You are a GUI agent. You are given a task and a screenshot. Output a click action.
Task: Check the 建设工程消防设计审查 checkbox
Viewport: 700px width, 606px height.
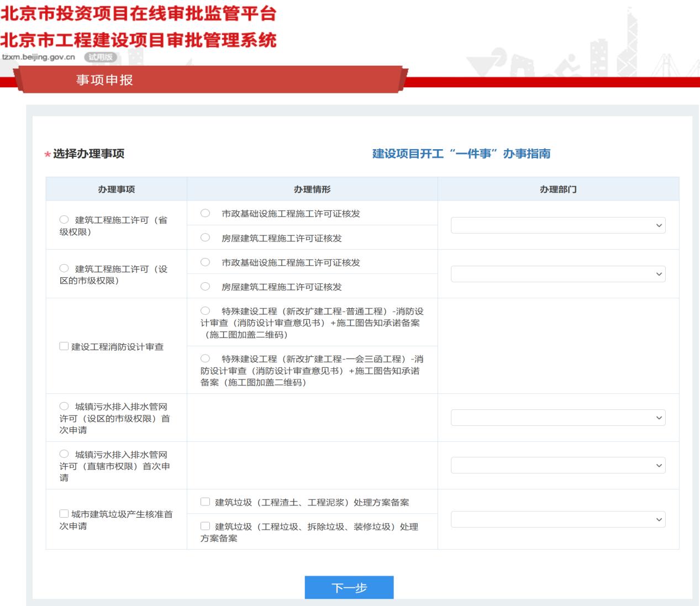coord(64,346)
